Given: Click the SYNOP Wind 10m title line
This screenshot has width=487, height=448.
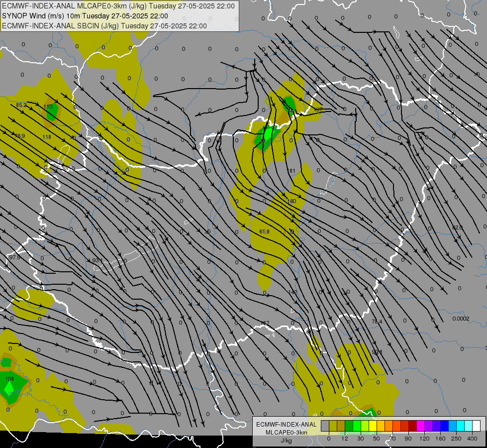Looking at the screenshot, I should (x=85, y=16).
